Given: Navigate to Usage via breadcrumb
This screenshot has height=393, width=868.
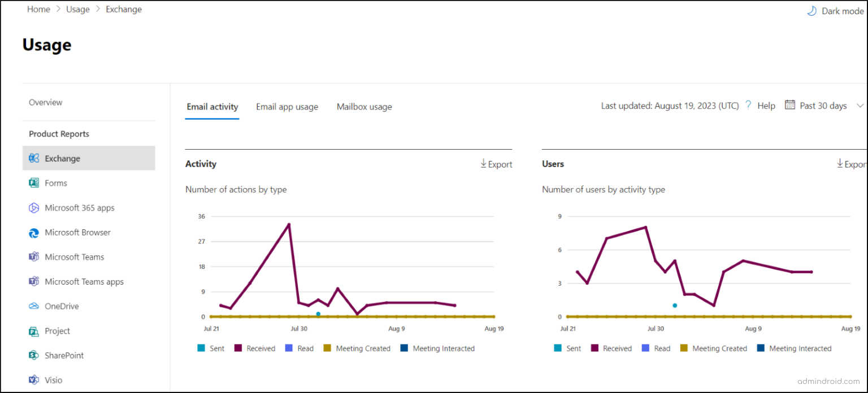Looking at the screenshot, I should click(77, 9).
